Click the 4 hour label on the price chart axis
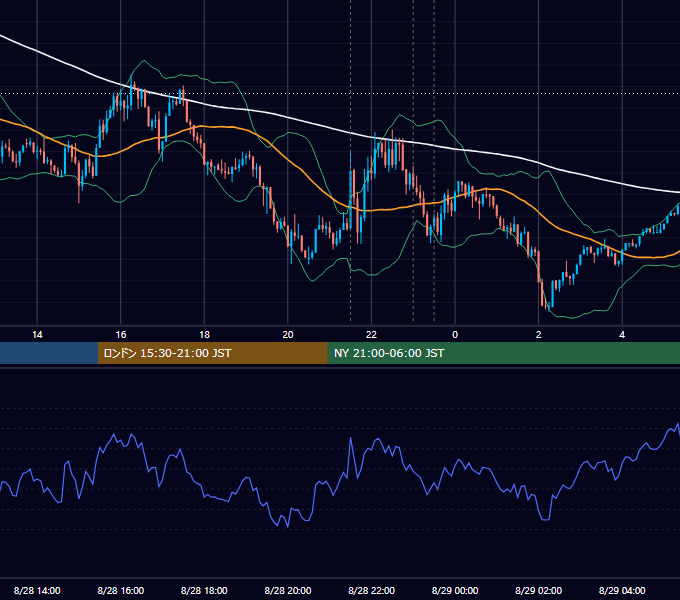Viewport: 680px width, 600px height. (x=622, y=335)
